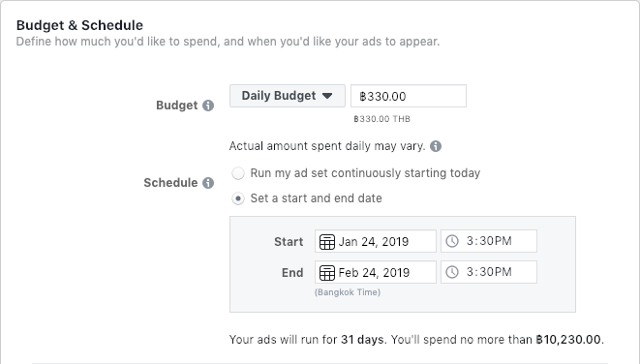Click the Start date field Jan 24, 2019
640x364 pixels.
point(376,241)
